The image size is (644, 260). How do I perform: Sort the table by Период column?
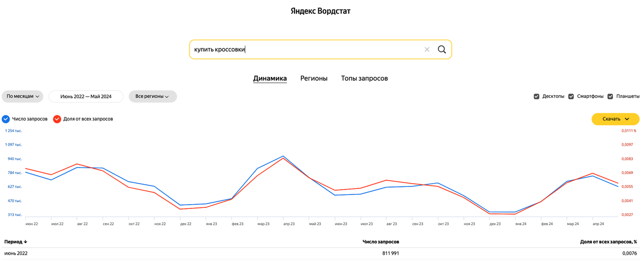tap(16, 242)
